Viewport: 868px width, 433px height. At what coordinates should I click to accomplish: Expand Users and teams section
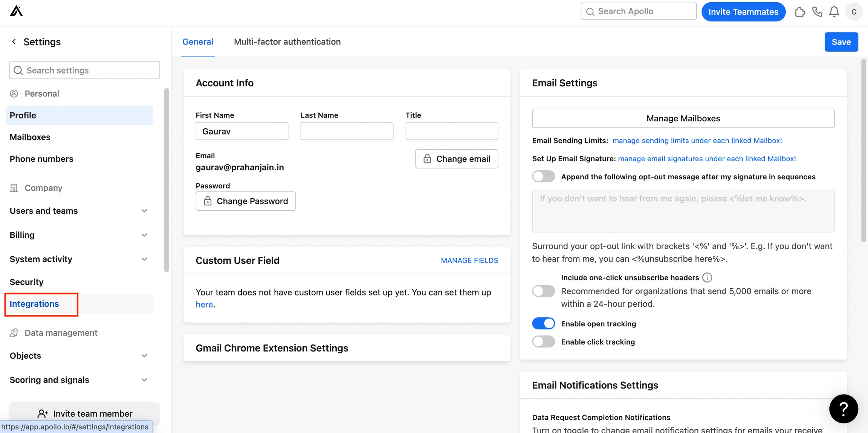click(144, 211)
